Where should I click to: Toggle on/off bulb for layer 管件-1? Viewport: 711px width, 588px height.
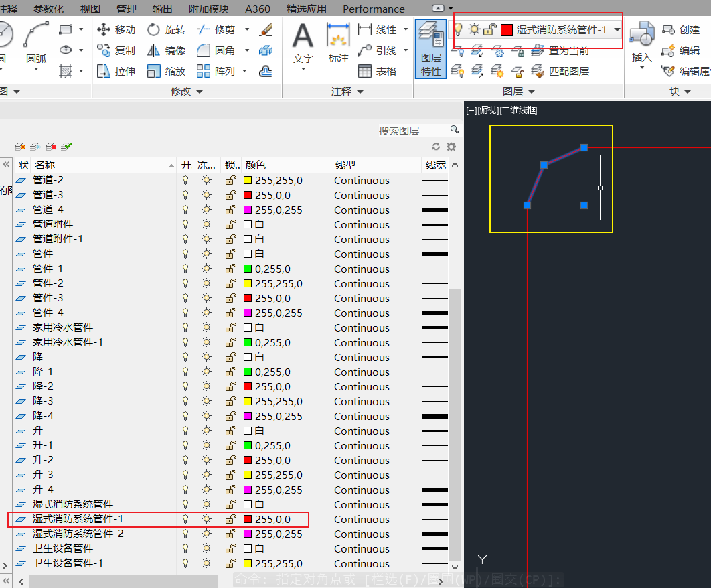click(185, 269)
